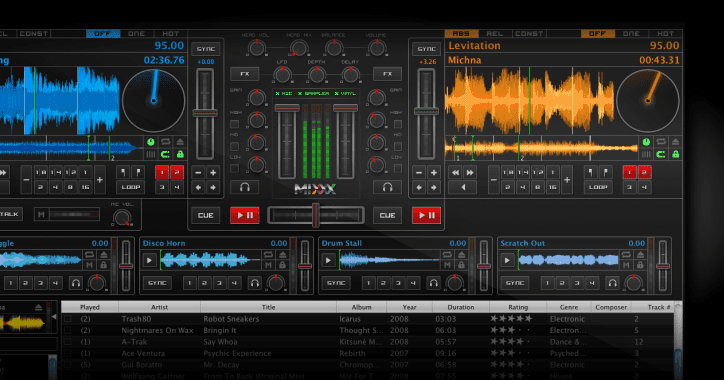Toggle keylock on the left blue deck
The width and height of the screenshot is (724, 380).
point(180,154)
